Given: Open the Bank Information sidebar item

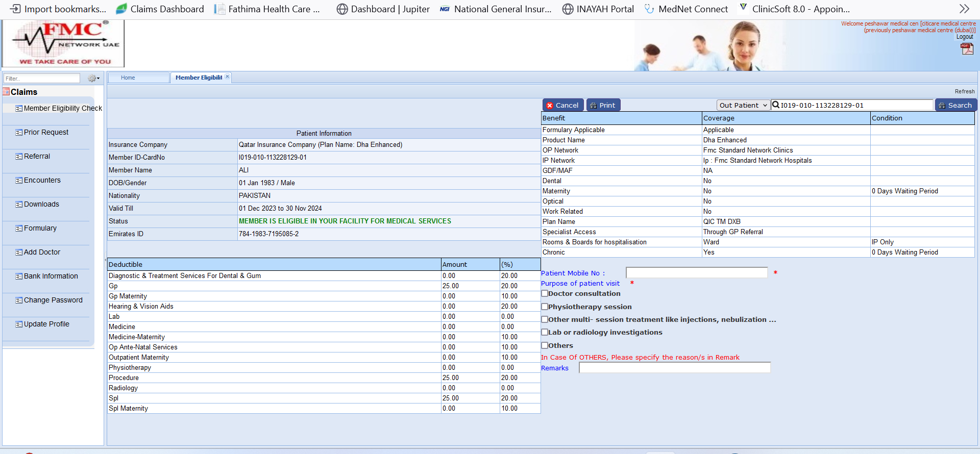Looking at the screenshot, I should pos(51,276).
